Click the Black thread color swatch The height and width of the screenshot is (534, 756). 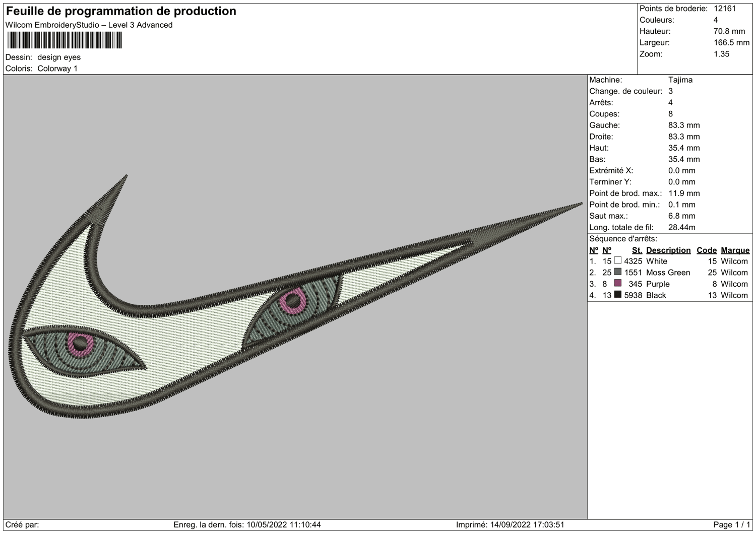coord(618,294)
